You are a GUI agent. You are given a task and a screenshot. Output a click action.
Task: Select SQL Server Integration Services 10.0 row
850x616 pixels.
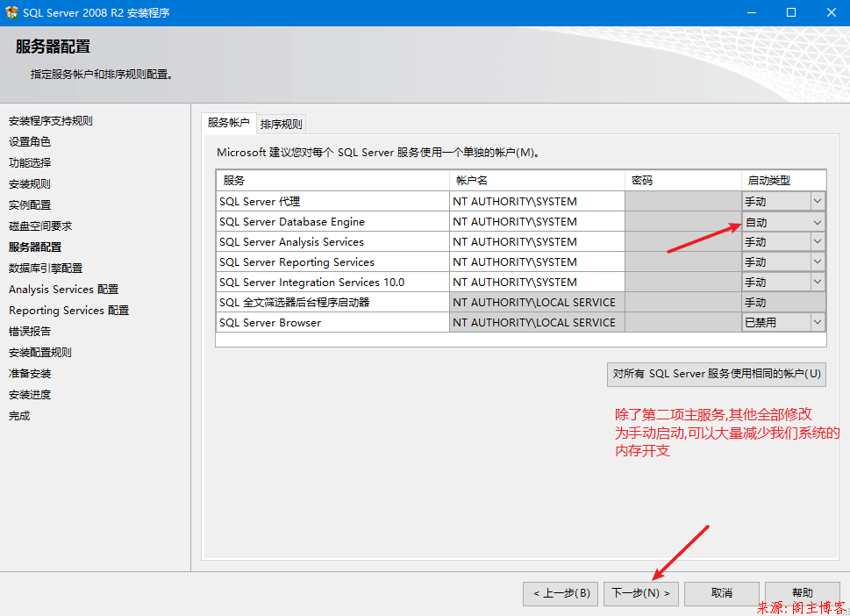coord(332,282)
